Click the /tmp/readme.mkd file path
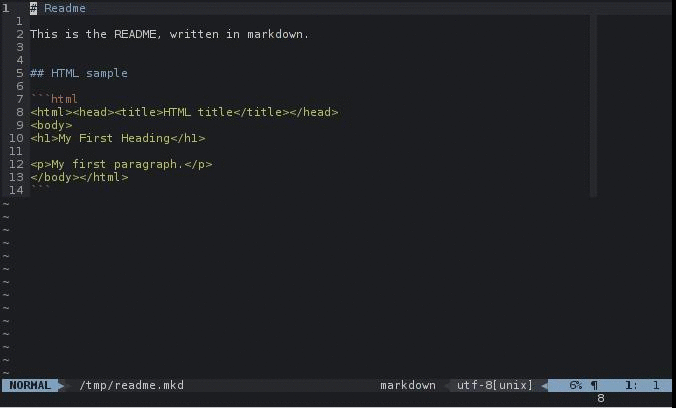 point(132,385)
